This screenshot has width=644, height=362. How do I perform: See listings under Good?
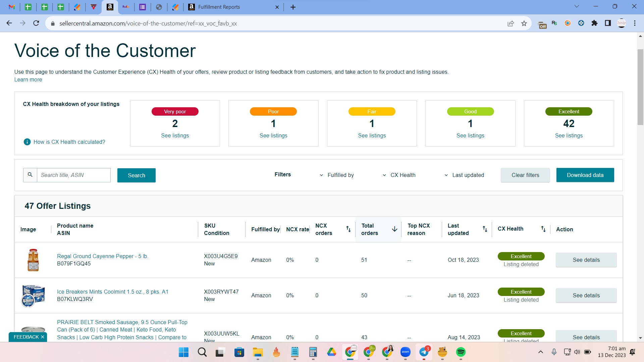coord(470,135)
